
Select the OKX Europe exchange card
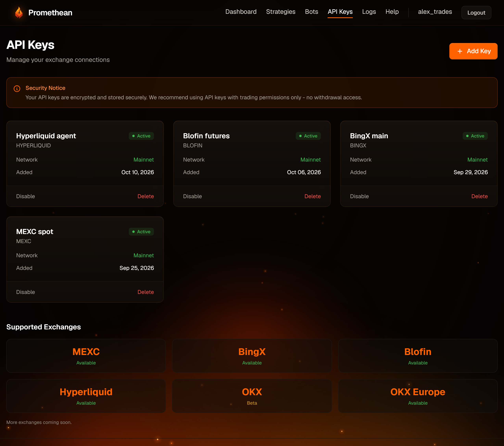point(418,396)
